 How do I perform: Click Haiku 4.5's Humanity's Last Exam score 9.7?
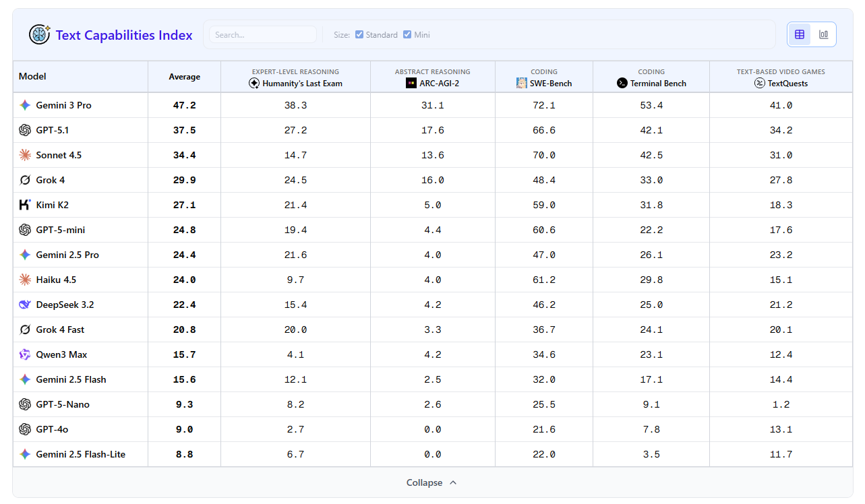(295, 280)
